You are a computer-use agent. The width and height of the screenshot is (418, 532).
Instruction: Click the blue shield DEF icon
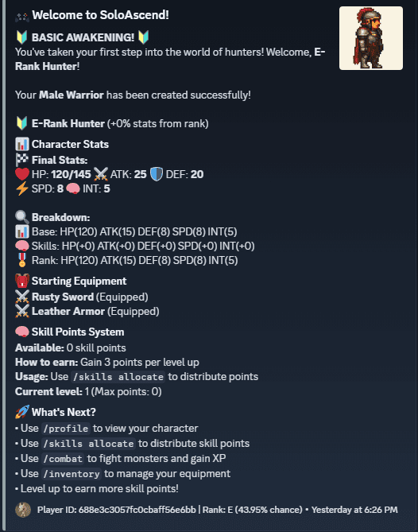157,174
